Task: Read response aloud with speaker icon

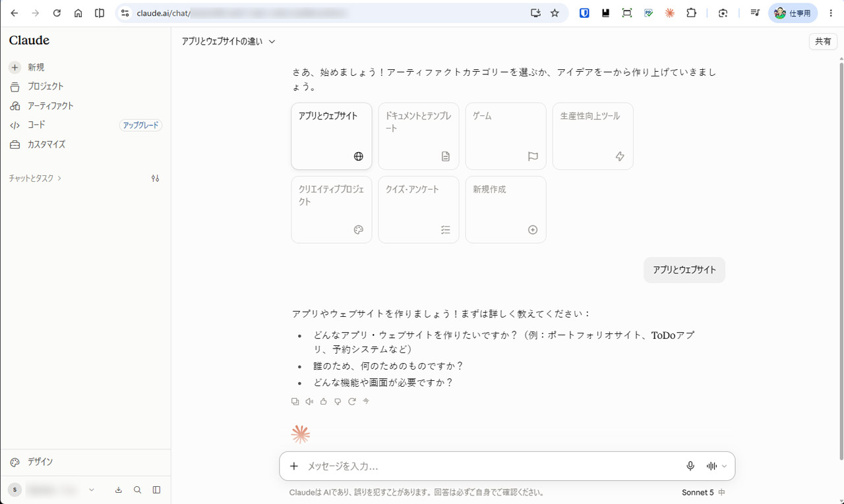Action: point(309,401)
